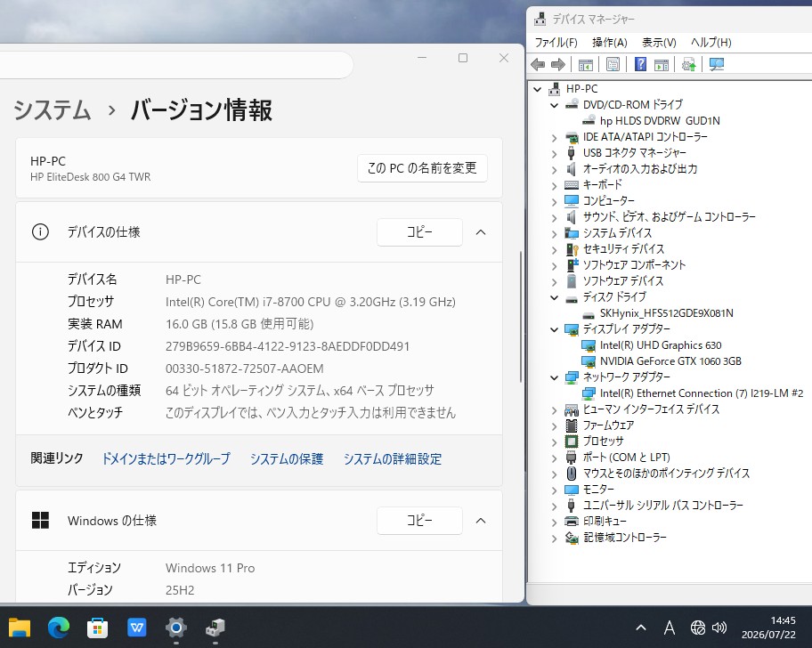Click the Update driver toolbar icon

[x=689, y=65]
